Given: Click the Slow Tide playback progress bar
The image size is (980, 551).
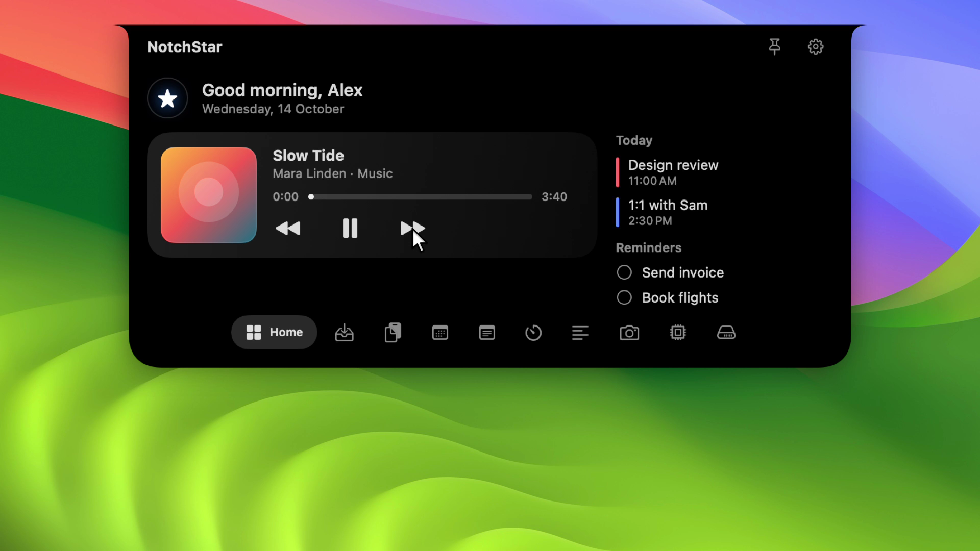Looking at the screenshot, I should coord(420,197).
